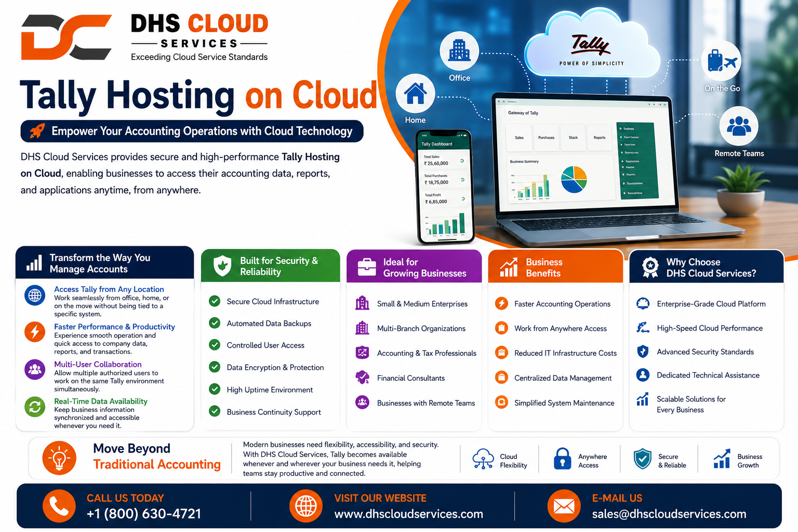The width and height of the screenshot is (798, 532).
Task: Click the Cloud Flexibility cloud icon
Action: [483, 459]
